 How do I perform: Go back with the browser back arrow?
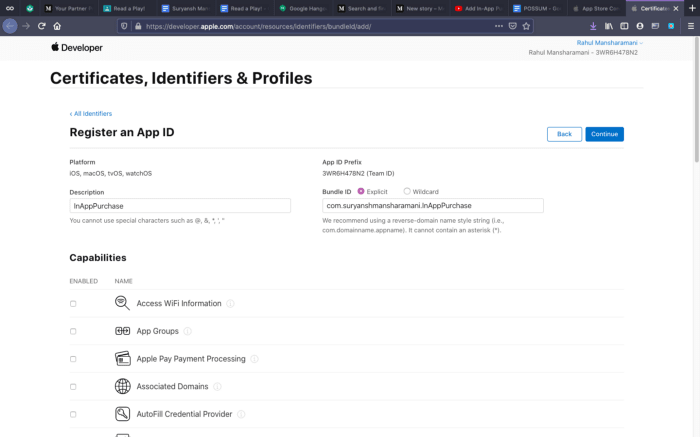10,26
